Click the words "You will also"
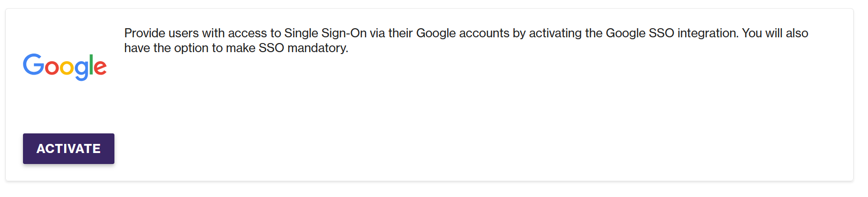 coord(775,33)
